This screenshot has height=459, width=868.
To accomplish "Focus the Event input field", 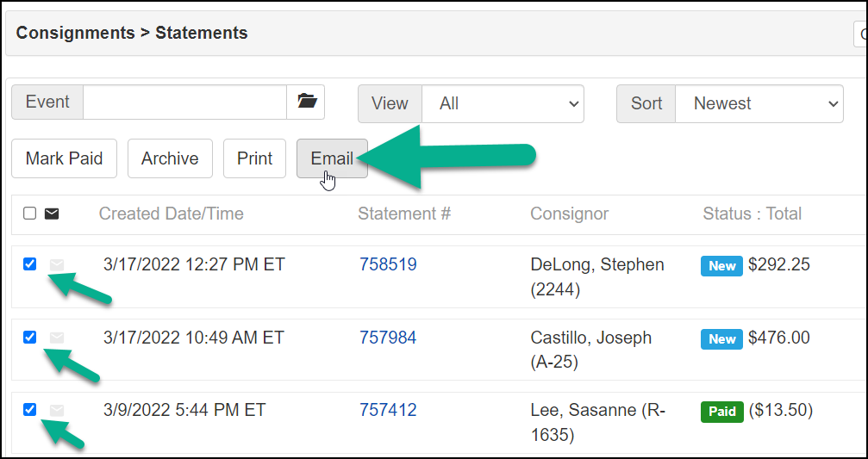I will tap(185, 102).
